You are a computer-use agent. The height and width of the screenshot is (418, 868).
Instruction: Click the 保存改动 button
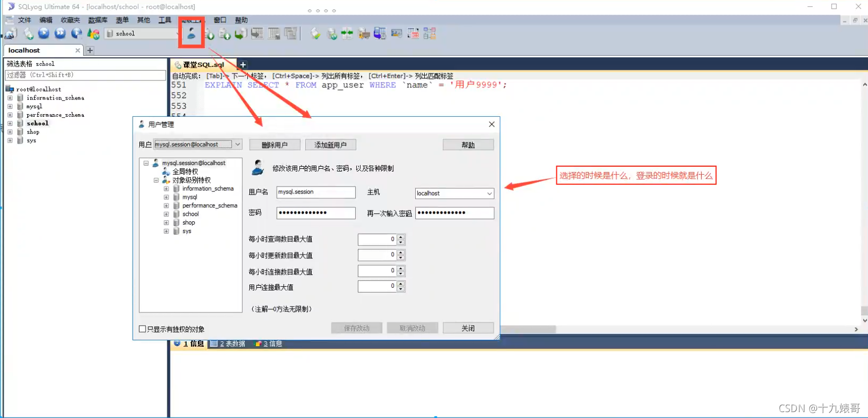[x=357, y=328]
